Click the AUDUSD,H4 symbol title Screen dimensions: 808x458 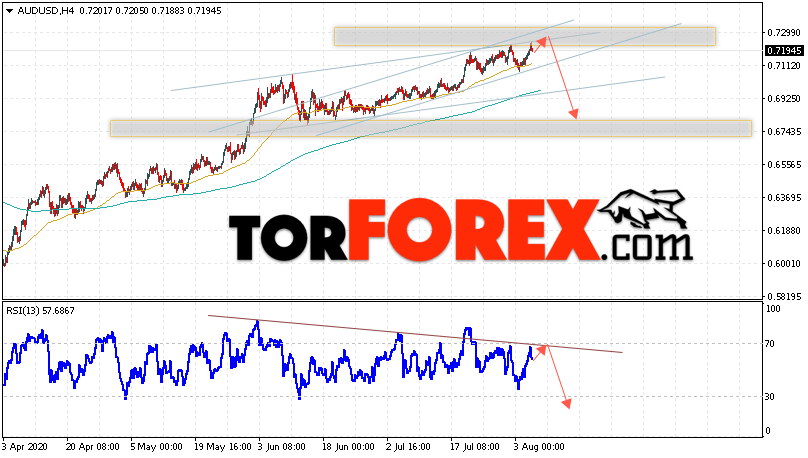(x=46, y=11)
